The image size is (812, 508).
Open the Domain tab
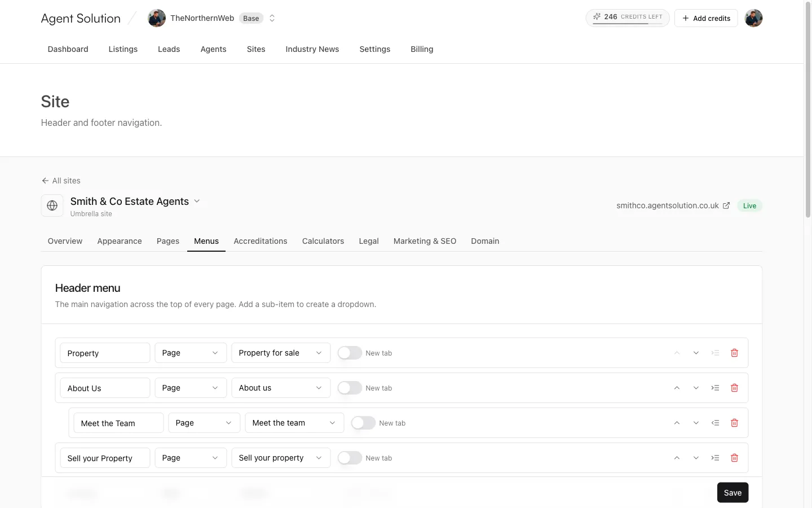[485, 241]
